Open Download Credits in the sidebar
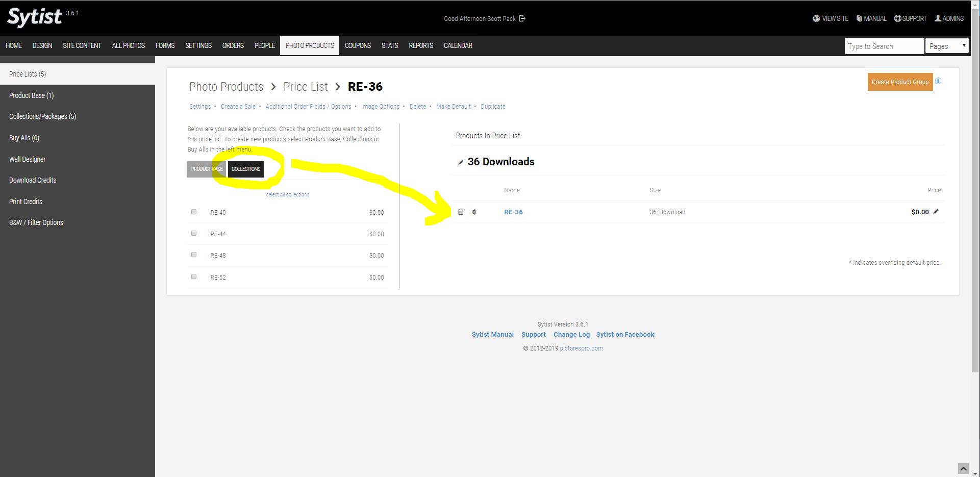This screenshot has height=477, width=980. click(33, 180)
